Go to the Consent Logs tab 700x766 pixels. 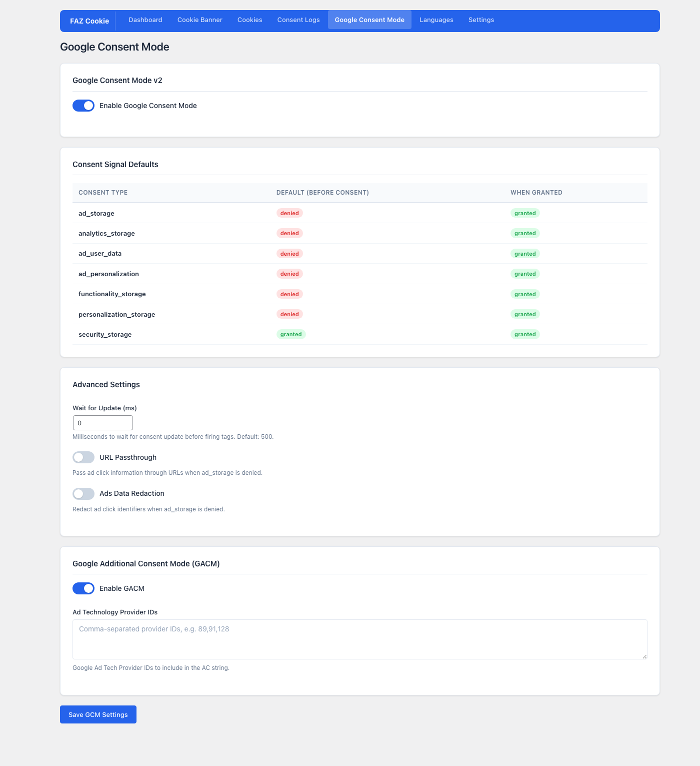coord(298,20)
